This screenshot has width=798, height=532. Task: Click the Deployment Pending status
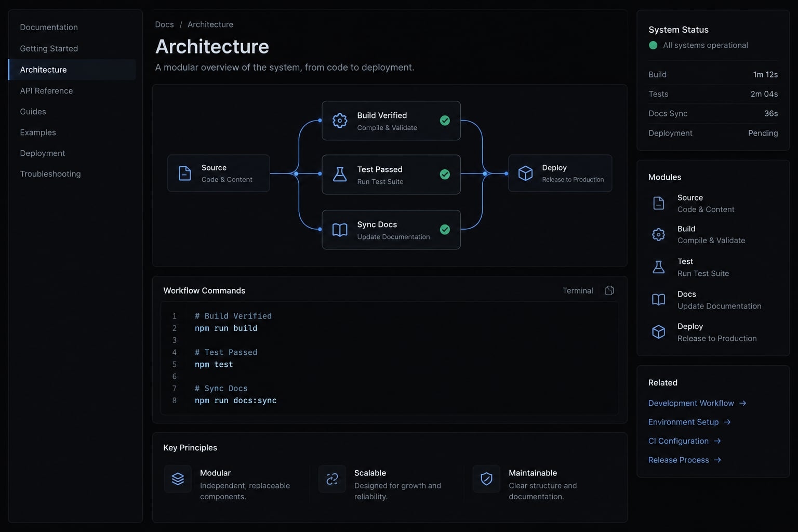[x=763, y=133]
